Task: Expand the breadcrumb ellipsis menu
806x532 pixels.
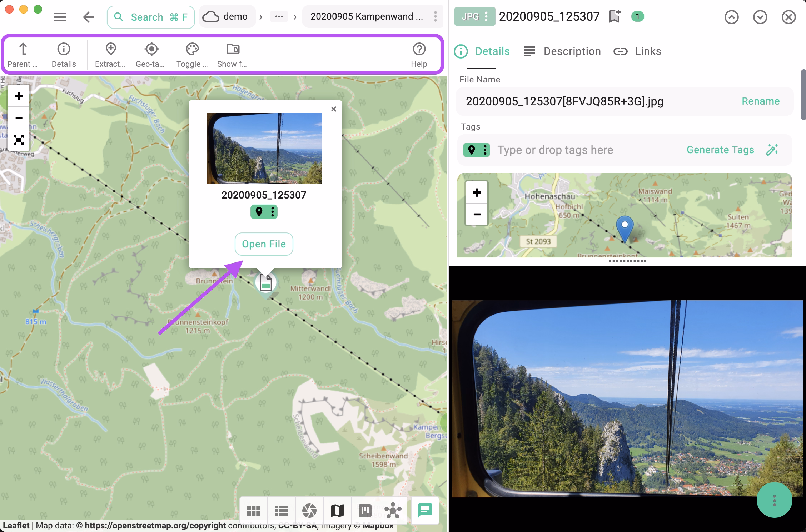Action: click(279, 16)
